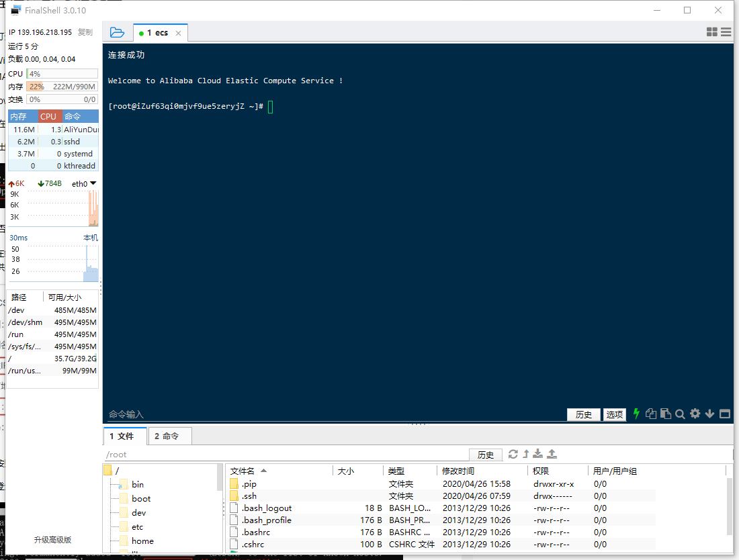This screenshot has height=560, width=739.
Task: Download selected file icon
Action: click(537, 454)
